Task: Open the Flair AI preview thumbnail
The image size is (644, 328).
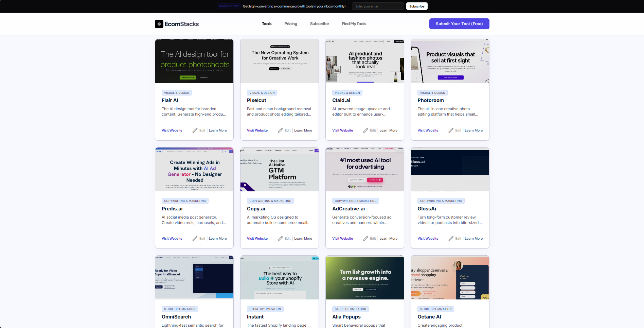Action: pyautogui.click(x=194, y=61)
